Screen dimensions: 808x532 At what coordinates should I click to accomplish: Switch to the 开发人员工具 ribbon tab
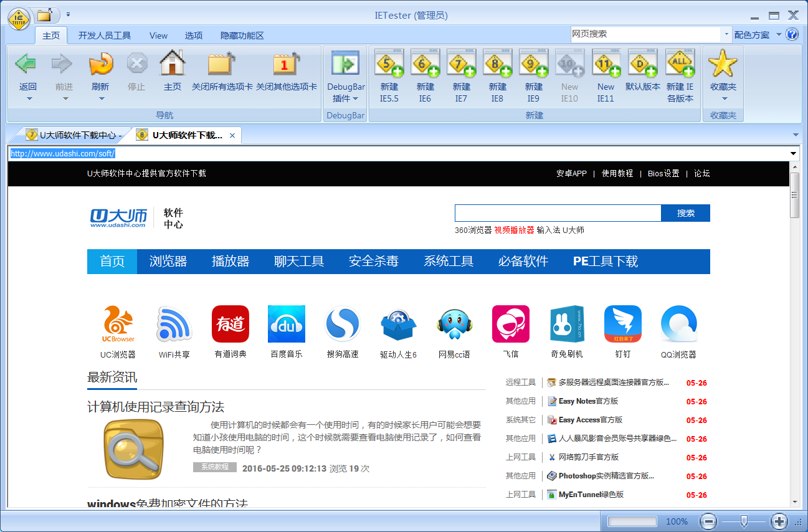point(104,36)
